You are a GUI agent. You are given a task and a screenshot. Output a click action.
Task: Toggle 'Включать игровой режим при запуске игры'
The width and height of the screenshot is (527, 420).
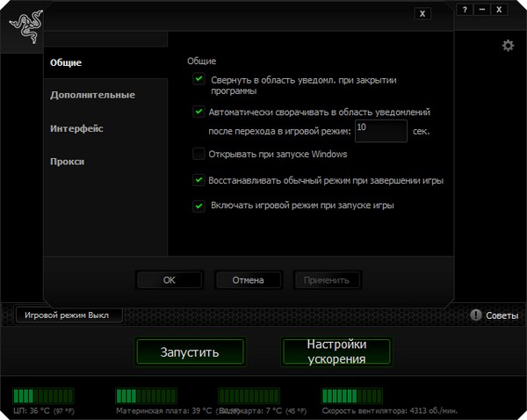(199, 206)
